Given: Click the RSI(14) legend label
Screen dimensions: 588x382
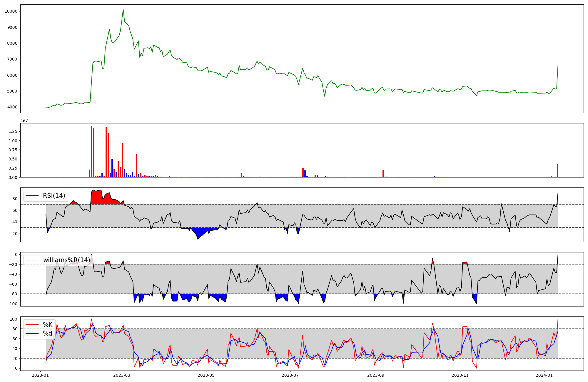Looking at the screenshot, I should (x=54, y=196).
